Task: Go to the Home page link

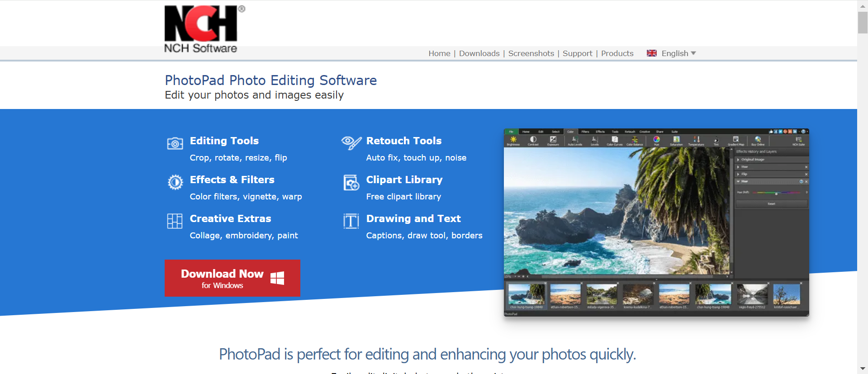Action: 439,53
